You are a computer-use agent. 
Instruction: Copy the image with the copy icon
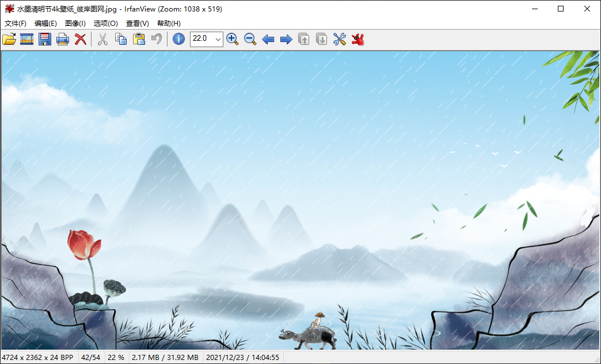pyautogui.click(x=121, y=39)
